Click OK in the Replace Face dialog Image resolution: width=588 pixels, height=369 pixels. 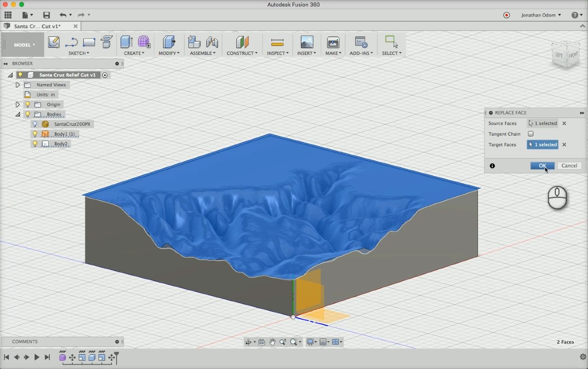click(542, 166)
